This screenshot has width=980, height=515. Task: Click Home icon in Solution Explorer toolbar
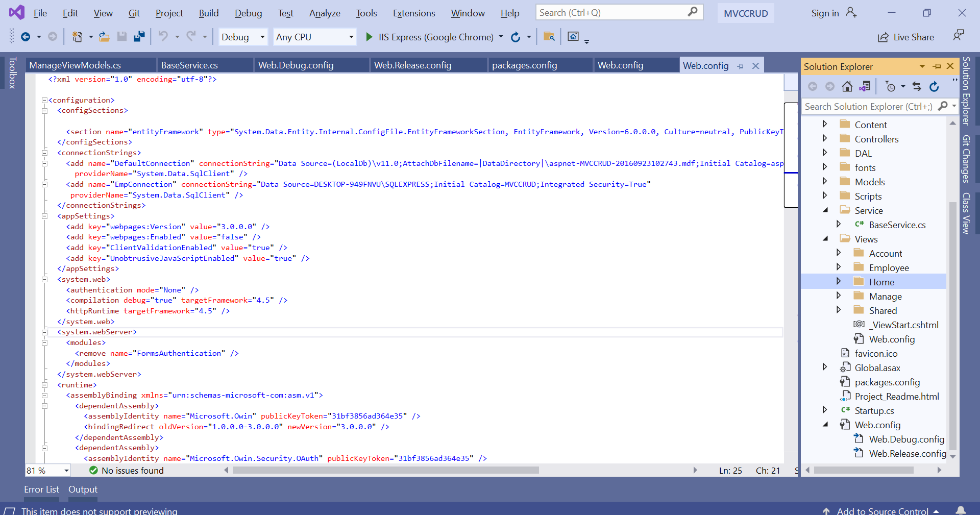tap(847, 87)
